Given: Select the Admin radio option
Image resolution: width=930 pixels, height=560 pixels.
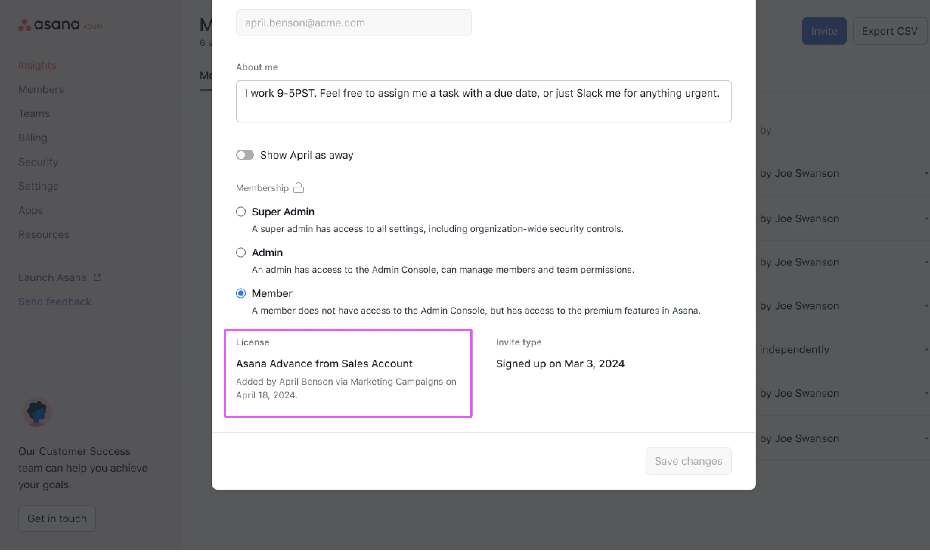Looking at the screenshot, I should 241,252.
